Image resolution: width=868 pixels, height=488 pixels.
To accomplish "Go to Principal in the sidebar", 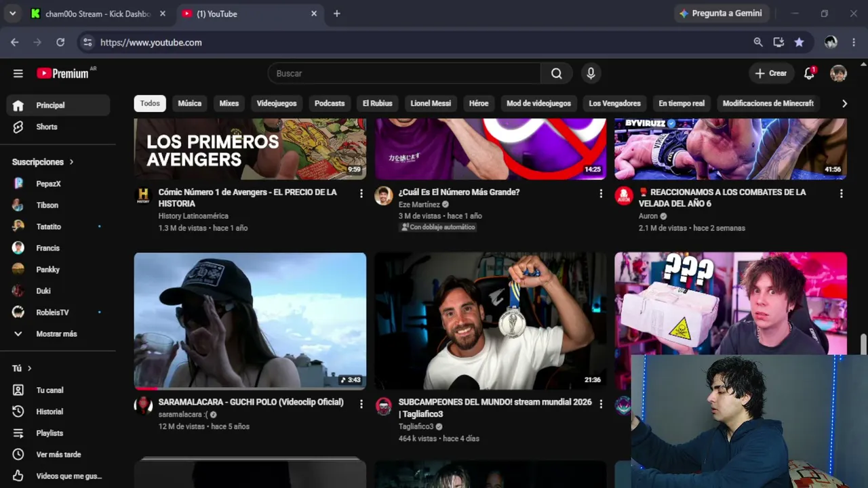I will coord(58,105).
